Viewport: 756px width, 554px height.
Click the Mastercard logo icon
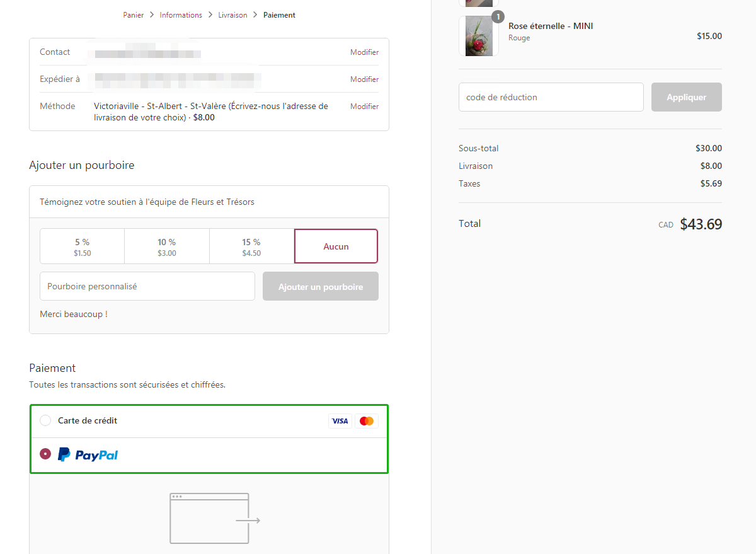(366, 421)
